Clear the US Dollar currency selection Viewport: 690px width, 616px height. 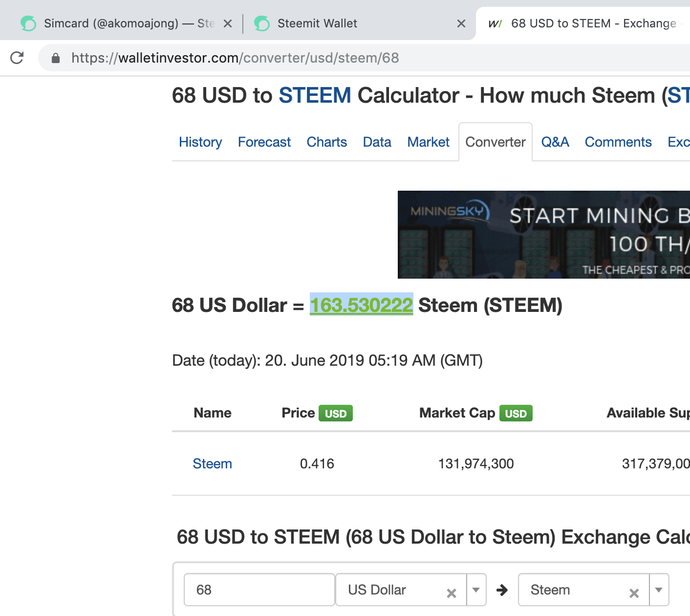(452, 593)
